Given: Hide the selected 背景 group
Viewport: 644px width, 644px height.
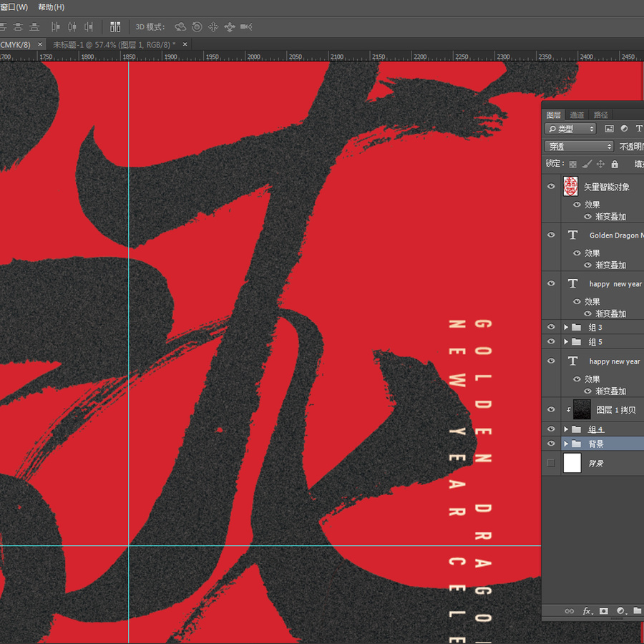Looking at the screenshot, I should (551, 443).
